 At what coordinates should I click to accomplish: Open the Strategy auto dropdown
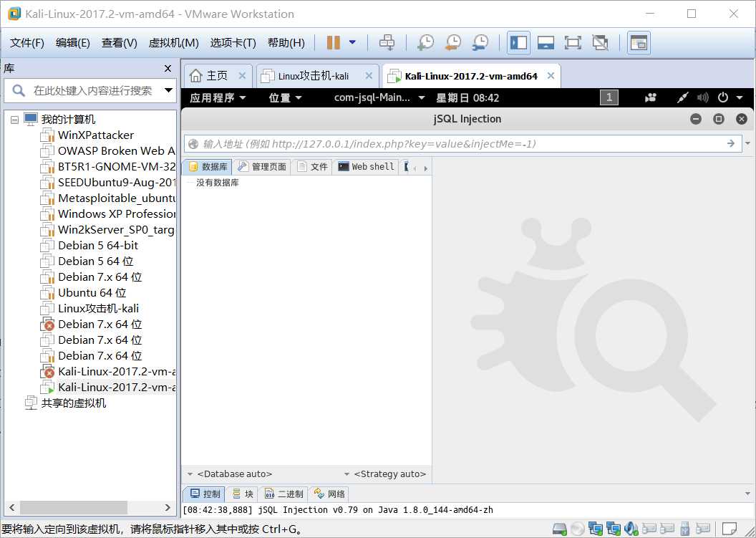point(385,474)
